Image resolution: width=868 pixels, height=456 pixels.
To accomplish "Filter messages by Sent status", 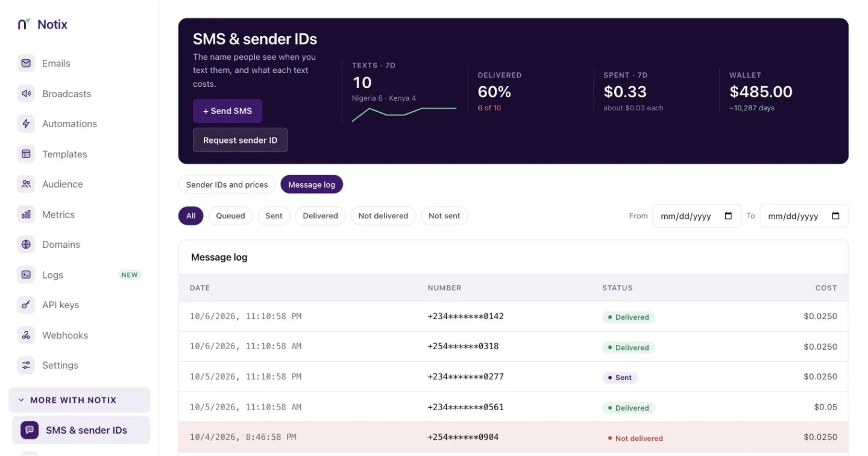I will pyautogui.click(x=274, y=216).
